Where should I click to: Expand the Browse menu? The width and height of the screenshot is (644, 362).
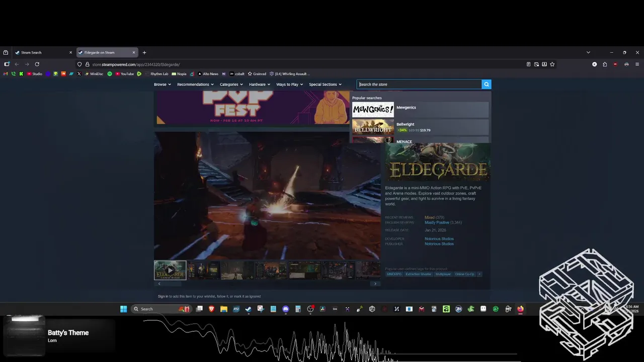163,84
